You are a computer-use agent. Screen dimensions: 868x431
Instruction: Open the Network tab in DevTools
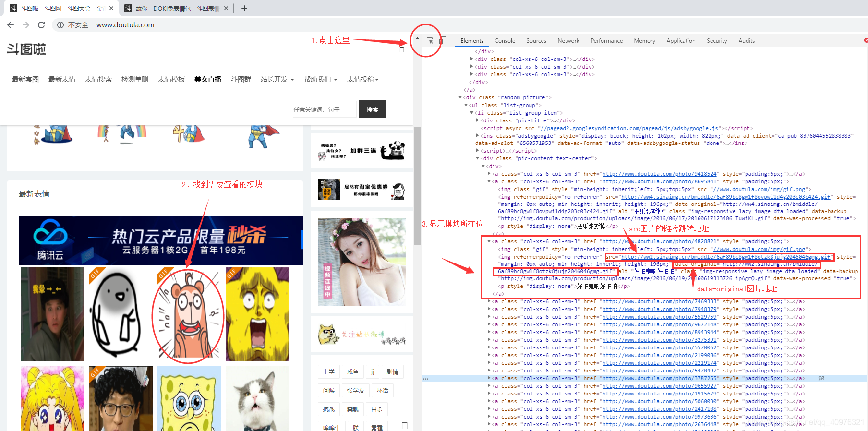pos(568,41)
